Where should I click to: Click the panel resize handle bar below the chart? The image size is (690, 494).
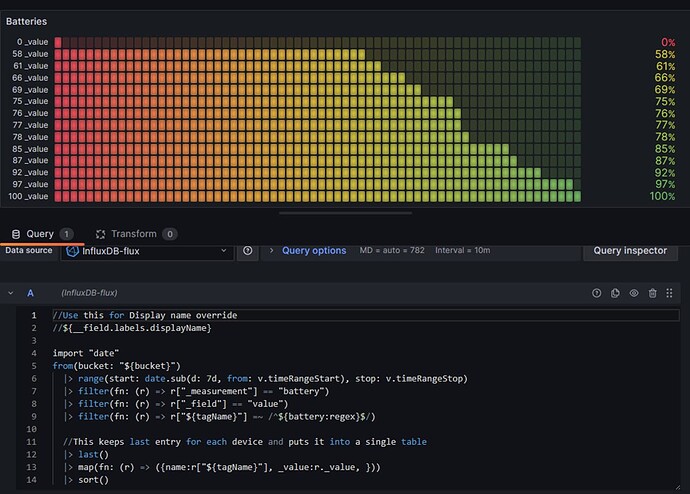tap(345, 213)
